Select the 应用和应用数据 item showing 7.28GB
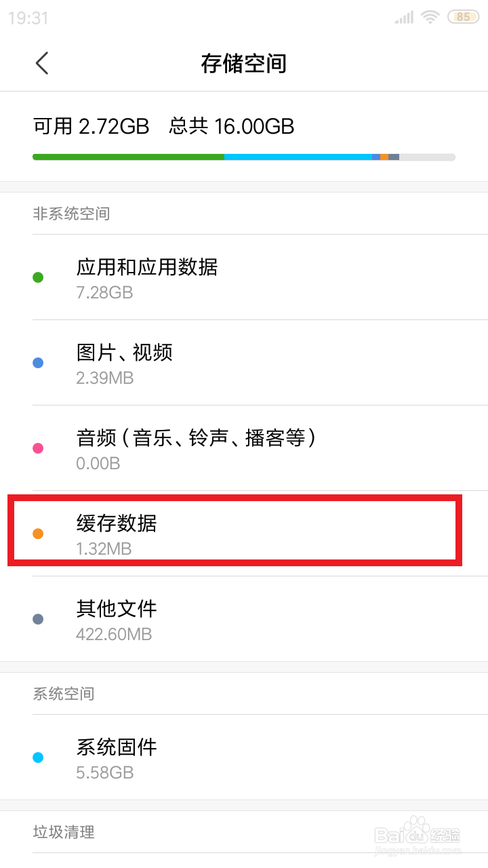The width and height of the screenshot is (488, 868). (203, 278)
